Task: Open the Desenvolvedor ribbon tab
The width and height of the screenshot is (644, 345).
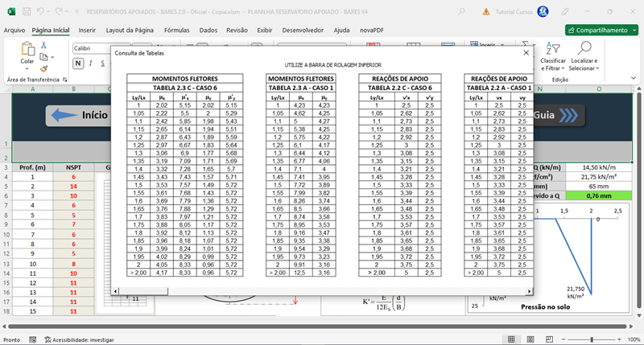Action: pos(303,31)
